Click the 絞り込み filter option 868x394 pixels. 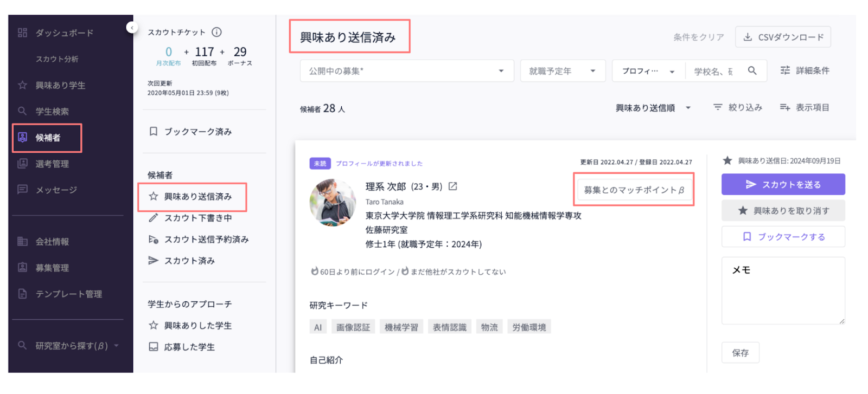[x=738, y=107]
